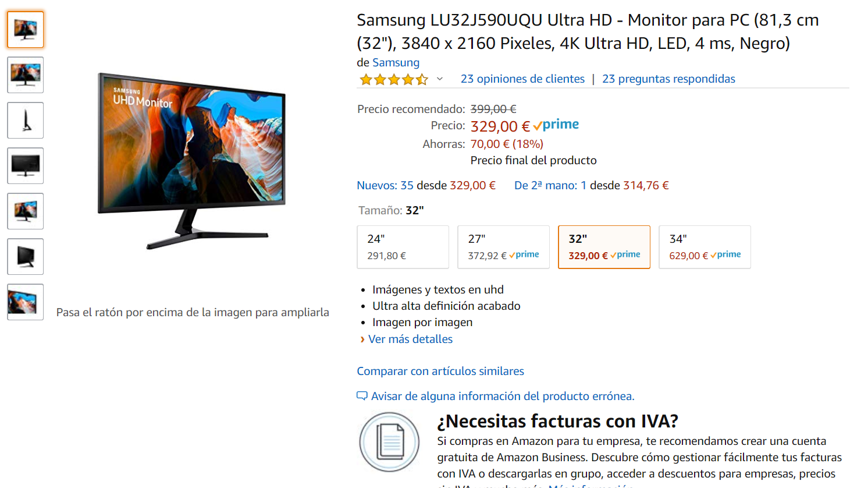
Task: Choose the 27" size option
Action: point(504,247)
